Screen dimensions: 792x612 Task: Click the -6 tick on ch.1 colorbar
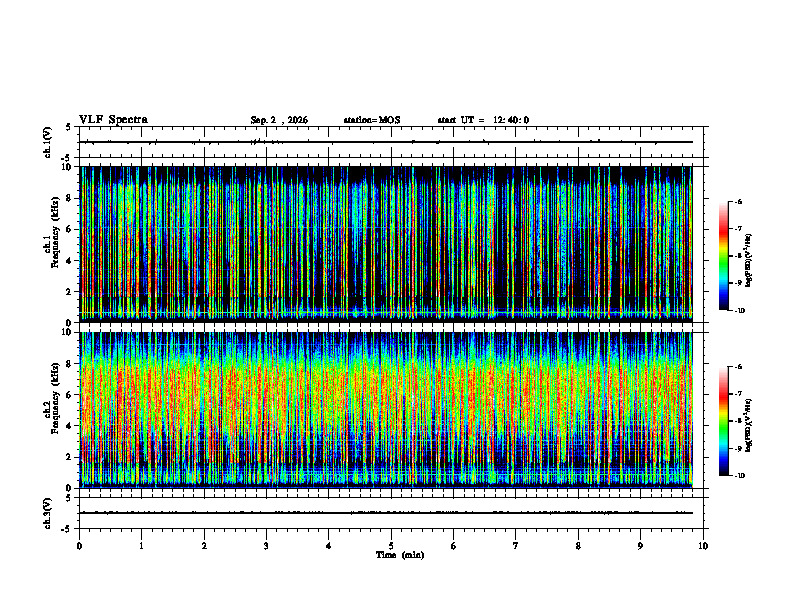738,202
